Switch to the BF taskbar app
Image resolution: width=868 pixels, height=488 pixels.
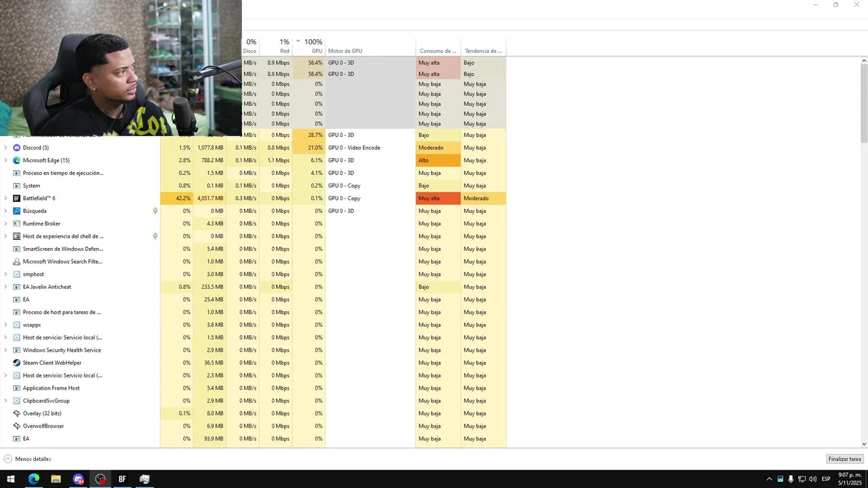122,479
